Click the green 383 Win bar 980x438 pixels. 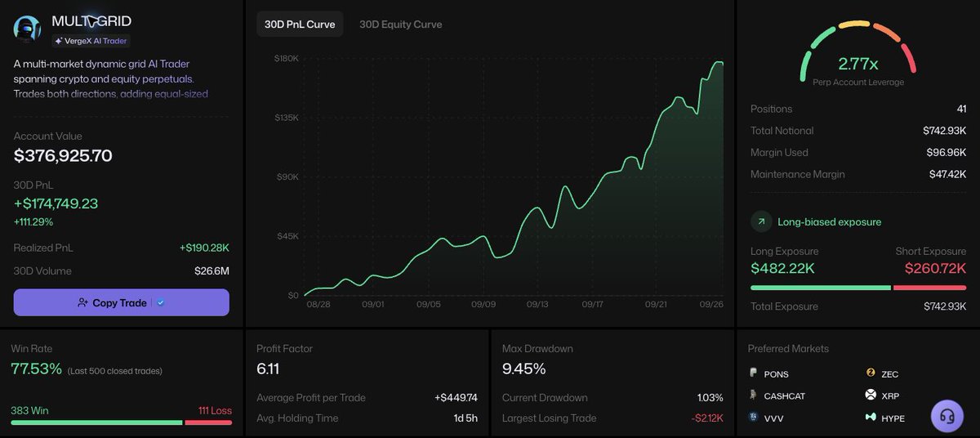pyautogui.click(x=96, y=422)
